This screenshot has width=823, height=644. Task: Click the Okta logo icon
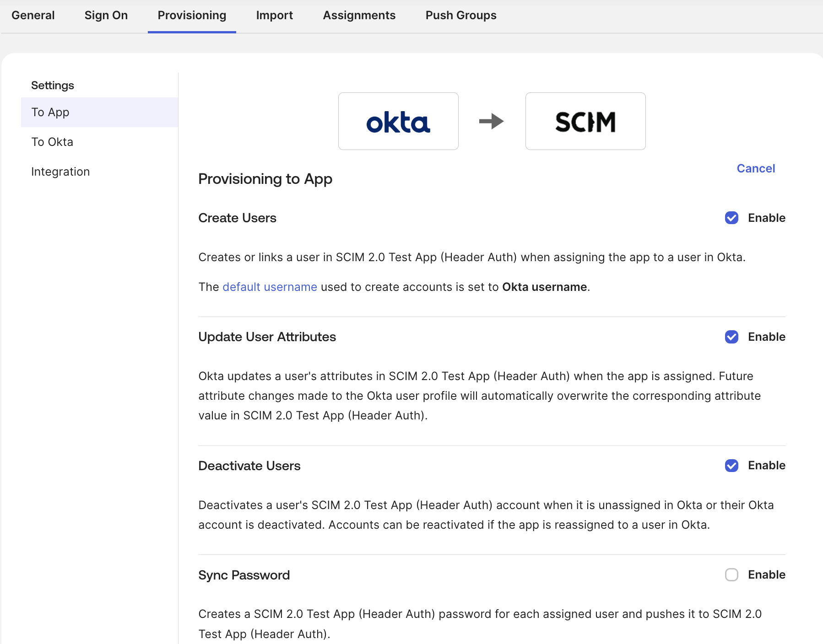(x=398, y=121)
